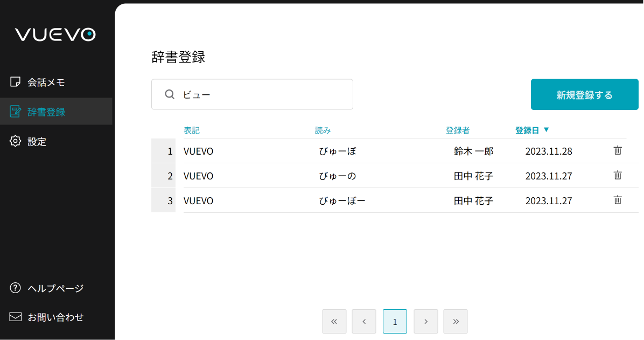Screen dimensions: 644x340
Task: Sort entries by 登録者 column header
Action: pyautogui.click(x=457, y=130)
